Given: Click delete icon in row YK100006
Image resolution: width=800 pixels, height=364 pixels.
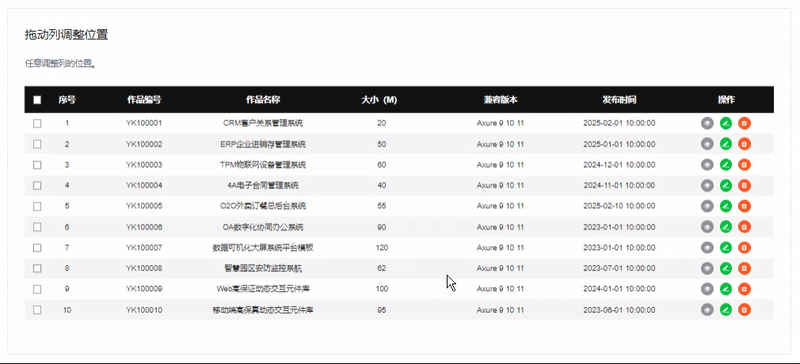Looking at the screenshot, I should (x=744, y=227).
